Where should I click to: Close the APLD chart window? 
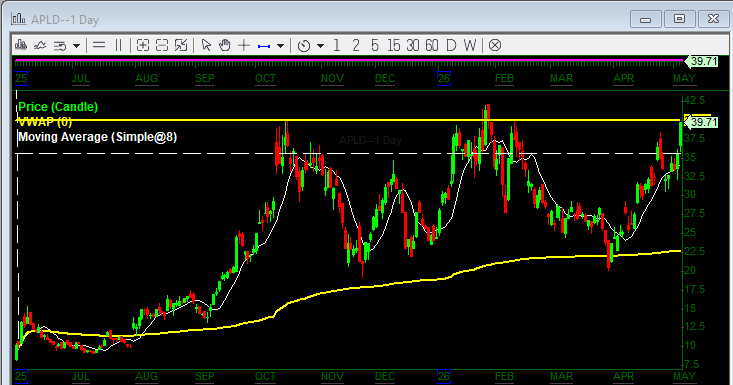[713, 19]
